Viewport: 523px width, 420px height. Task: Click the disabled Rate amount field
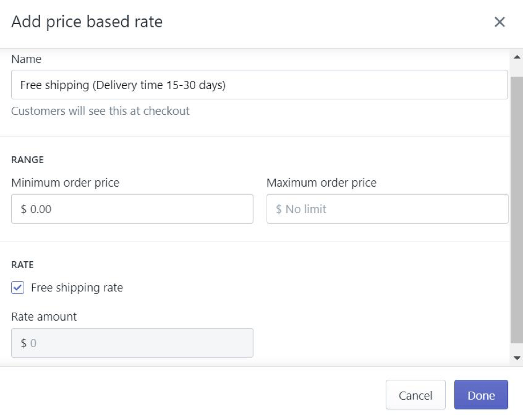(x=132, y=343)
